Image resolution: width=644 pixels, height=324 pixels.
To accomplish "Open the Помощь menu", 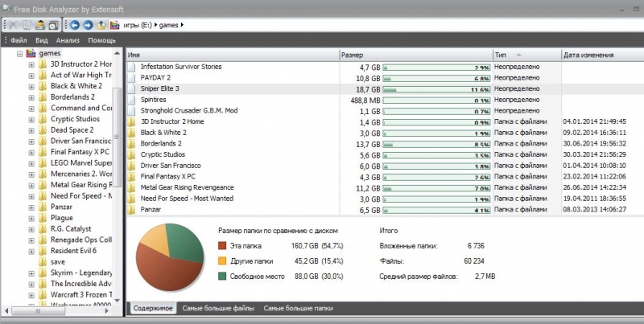I will pos(102,40).
